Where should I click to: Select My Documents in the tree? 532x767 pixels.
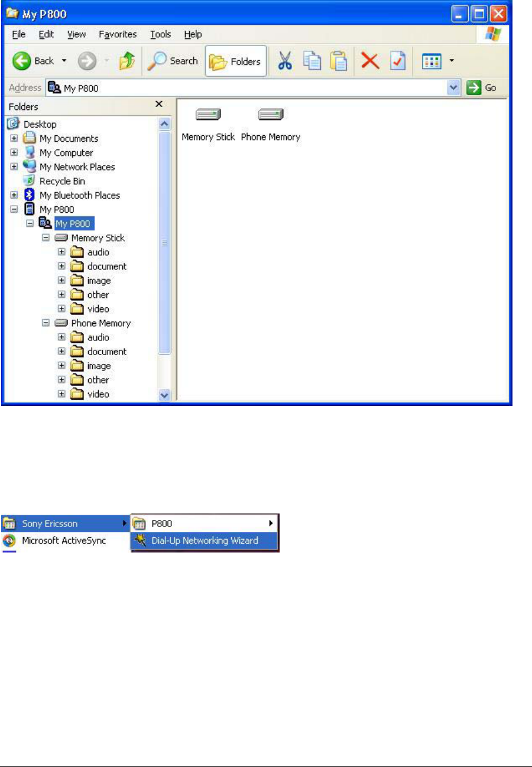(69, 138)
